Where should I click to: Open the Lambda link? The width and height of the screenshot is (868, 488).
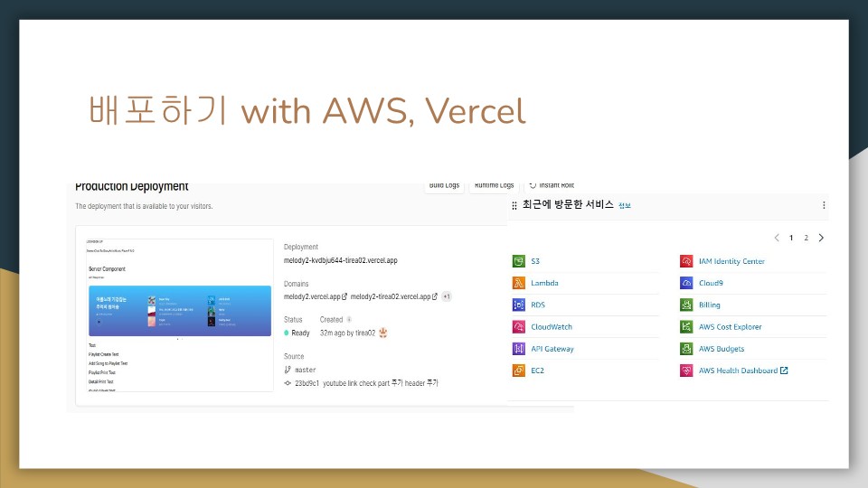coord(544,283)
